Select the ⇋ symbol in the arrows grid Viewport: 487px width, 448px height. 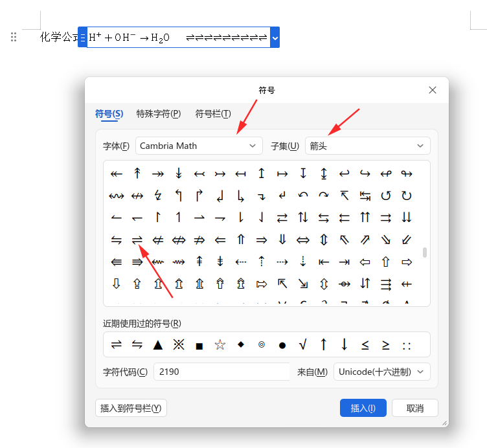tap(117, 240)
